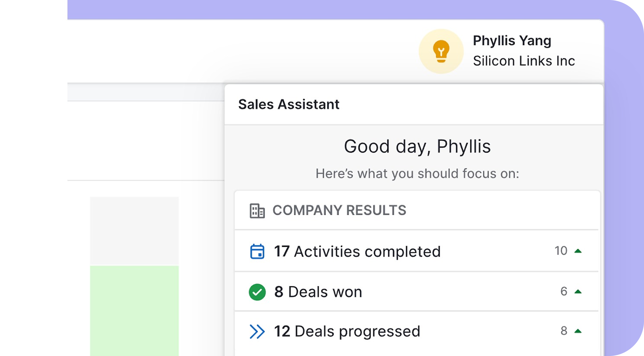The width and height of the screenshot is (644, 356).
Task: Click the light green chart bar
Action: [x=134, y=310]
